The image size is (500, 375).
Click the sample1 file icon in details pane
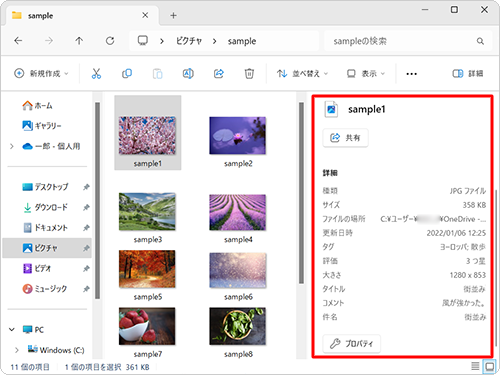tap(331, 109)
